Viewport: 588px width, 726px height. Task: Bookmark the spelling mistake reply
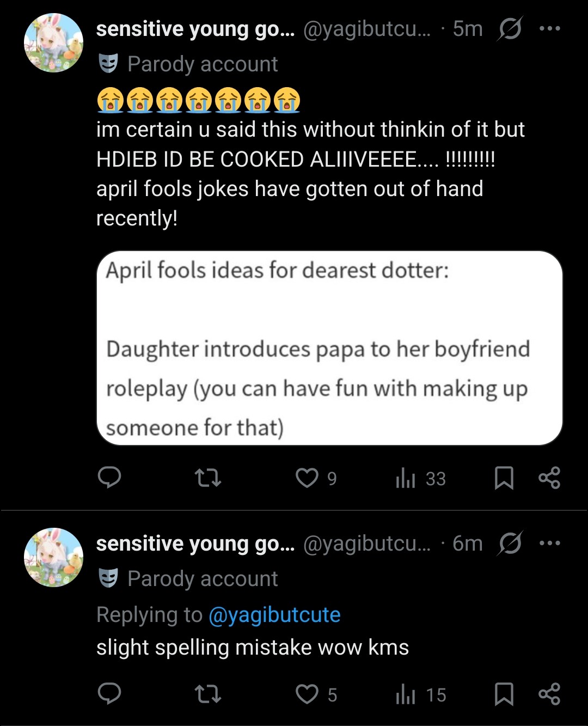504,694
